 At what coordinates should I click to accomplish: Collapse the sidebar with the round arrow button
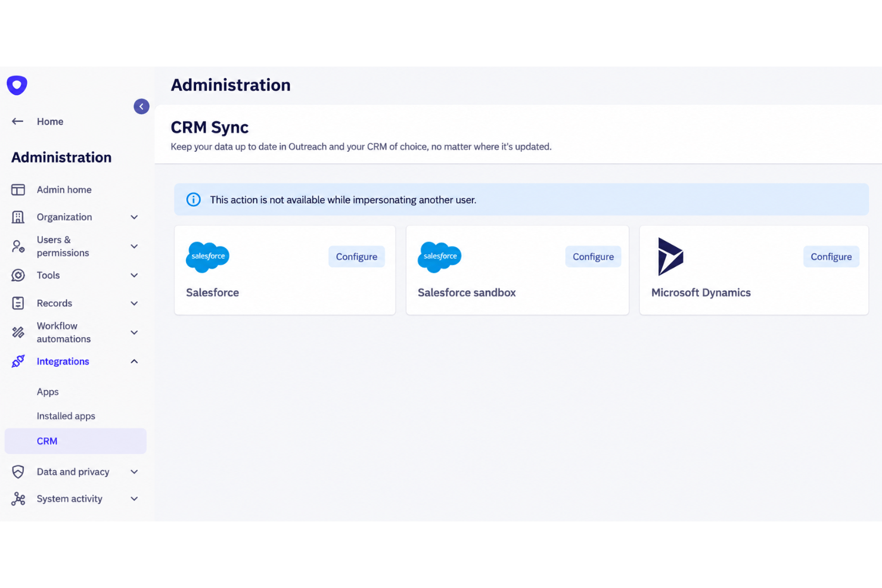pyautogui.click(x=141, y=107)
